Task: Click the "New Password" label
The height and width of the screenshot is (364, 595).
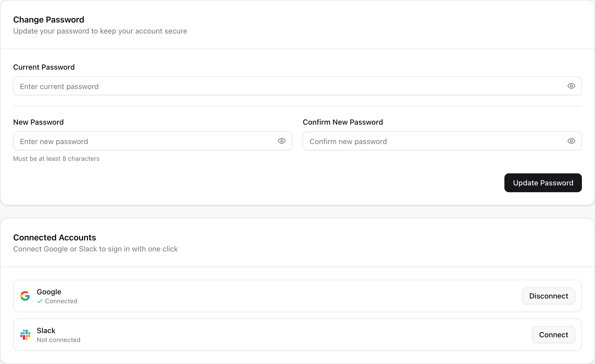Action: pyautogui.click(x=38, y=122)
